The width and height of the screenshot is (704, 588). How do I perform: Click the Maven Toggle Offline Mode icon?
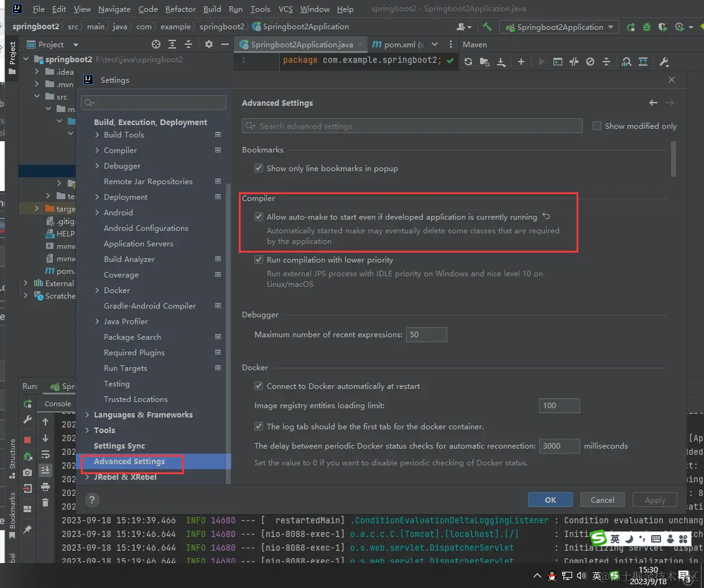pos(574,62)
